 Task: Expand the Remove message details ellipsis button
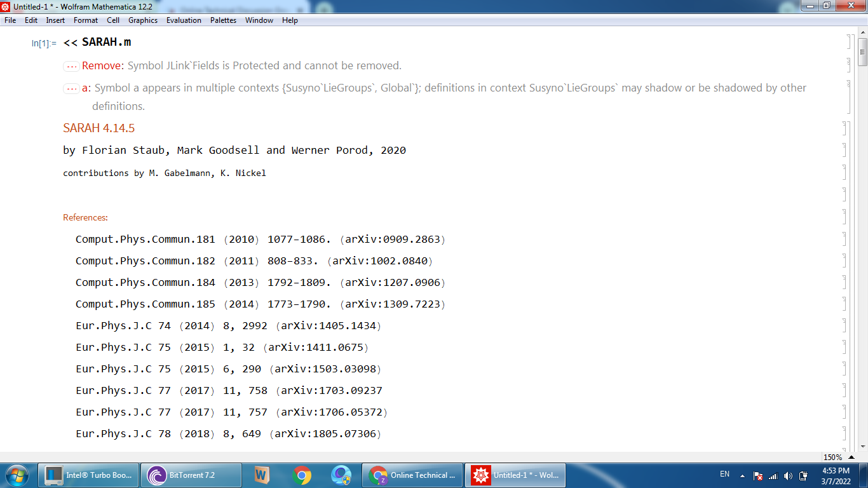(x=71, y=66)
